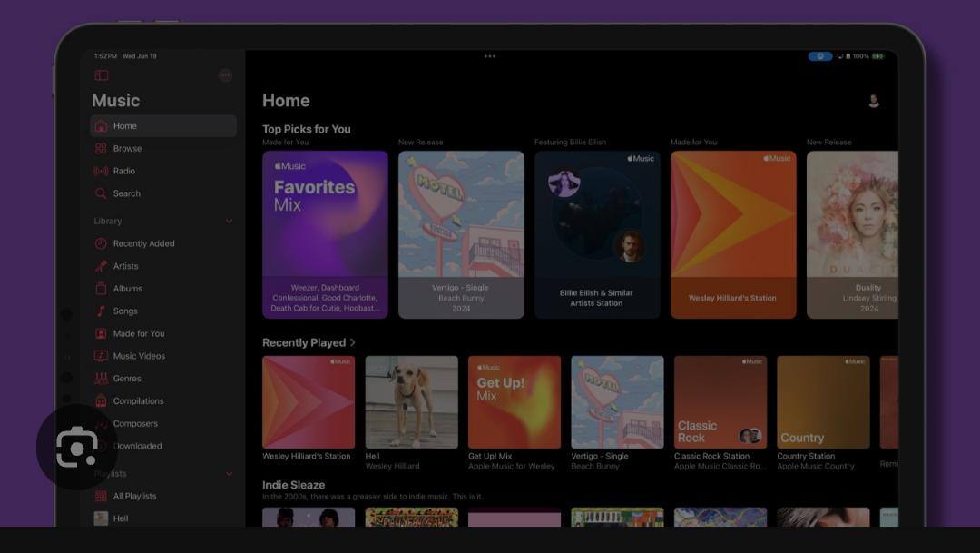Open Recently Added in Library
The image size is (980, 553).
143,243
